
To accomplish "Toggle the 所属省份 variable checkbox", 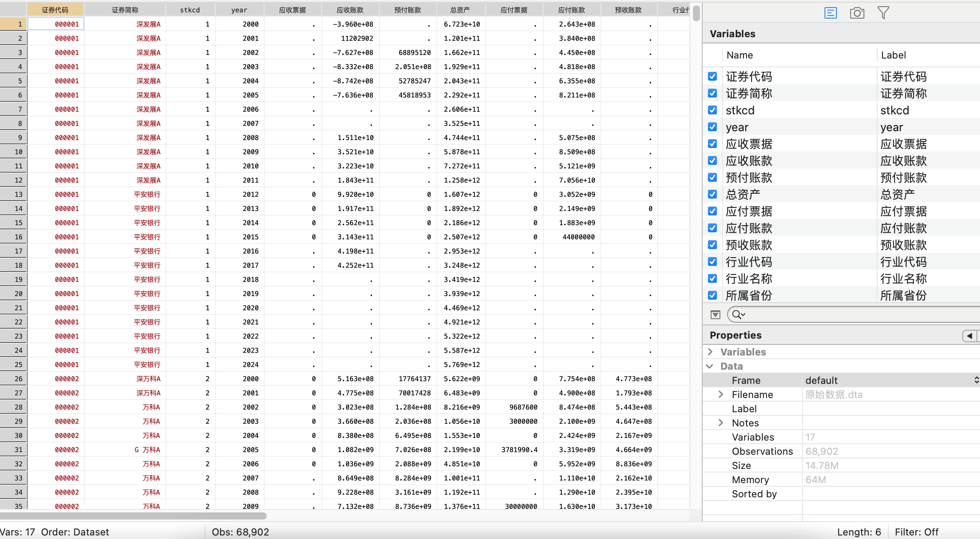I will 712,295.
